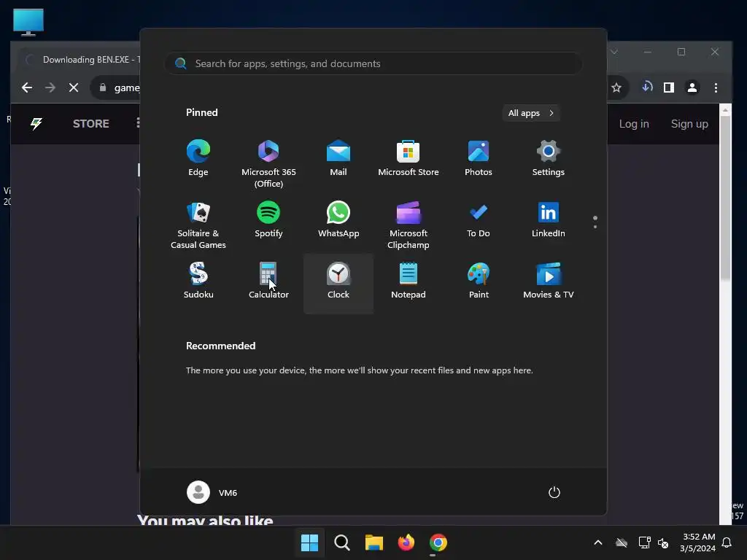747x560 pixels.
Task: Open the clock and date flyout
Action: click(x=697, y=542)
